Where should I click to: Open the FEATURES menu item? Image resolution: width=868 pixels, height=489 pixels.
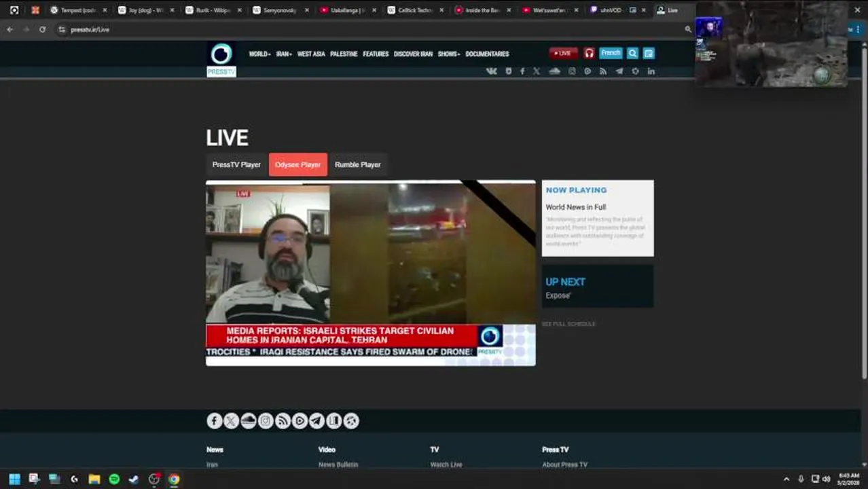coord(376,54)
